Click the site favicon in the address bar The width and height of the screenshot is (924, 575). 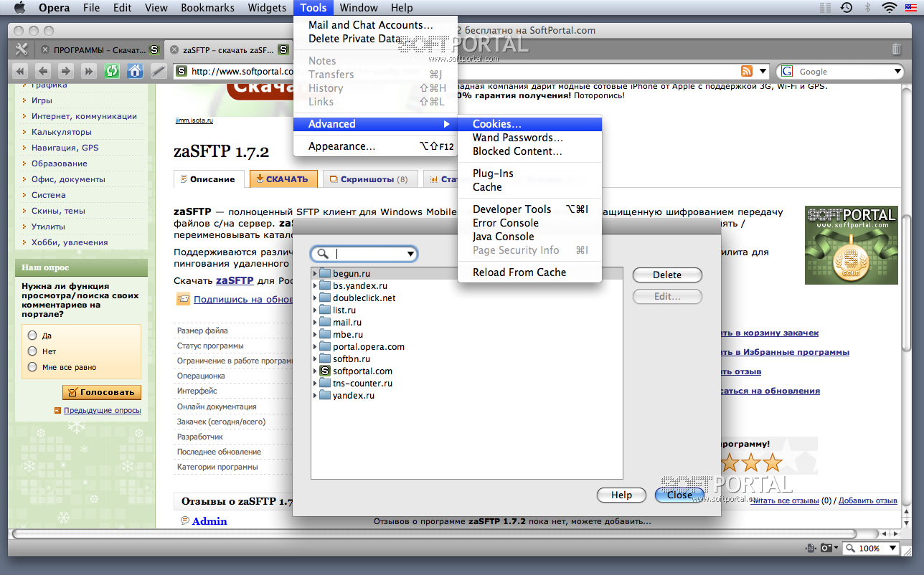tap(181, 71)
